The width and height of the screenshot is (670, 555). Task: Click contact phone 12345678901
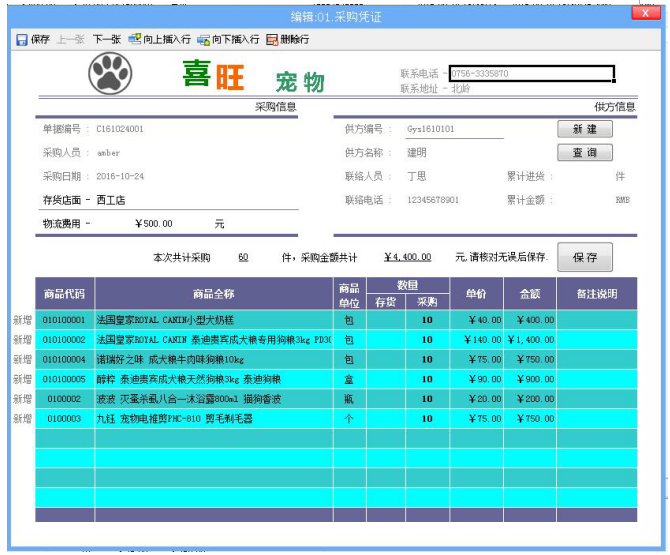coord(433,200)
